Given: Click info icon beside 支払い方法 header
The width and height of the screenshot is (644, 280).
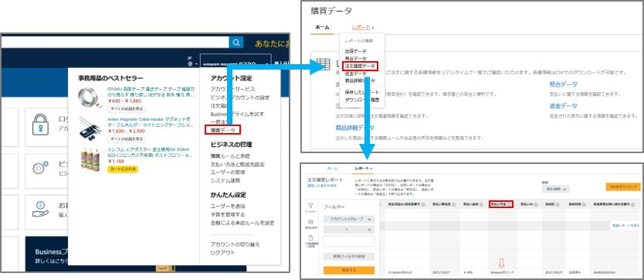Looking at the screenshot, I should [x=509, y=204].
